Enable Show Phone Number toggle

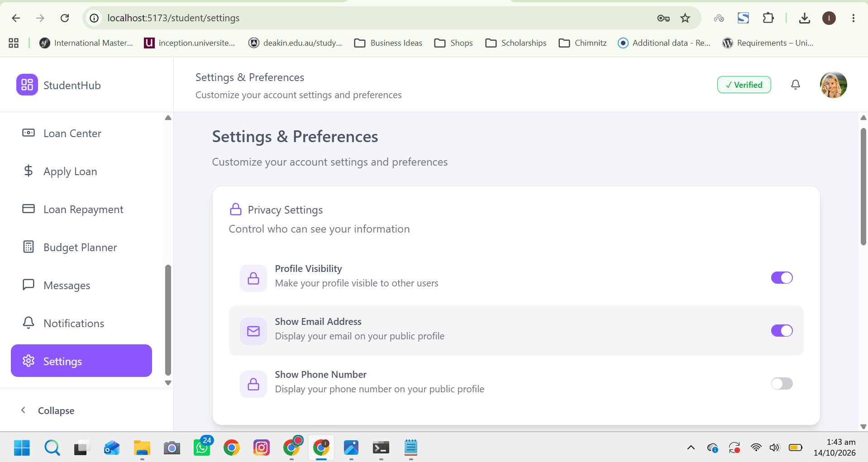coord(782,384)
